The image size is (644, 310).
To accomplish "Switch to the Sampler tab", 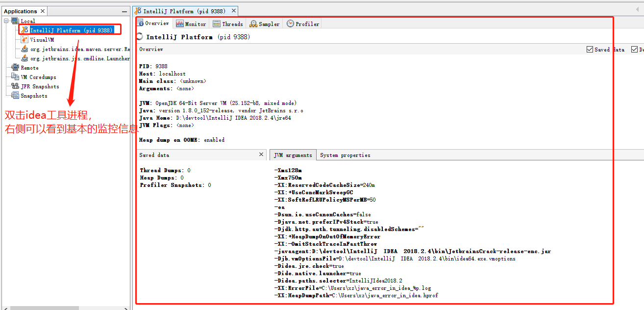I will (265, 24).
